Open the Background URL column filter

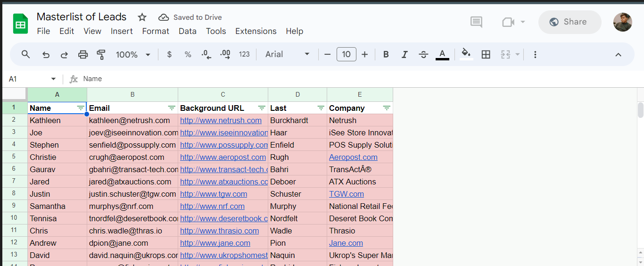[x=262, y=108]
